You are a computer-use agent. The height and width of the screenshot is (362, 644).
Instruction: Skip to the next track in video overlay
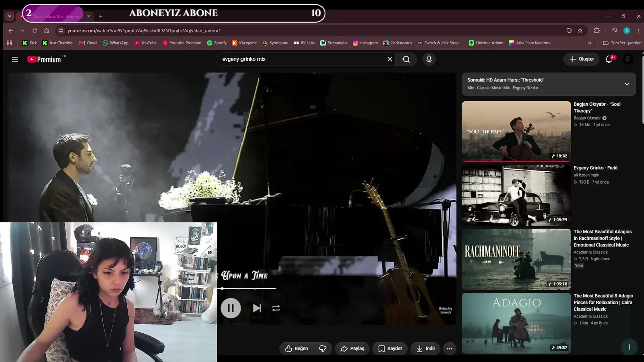click(x=257, y=308)
